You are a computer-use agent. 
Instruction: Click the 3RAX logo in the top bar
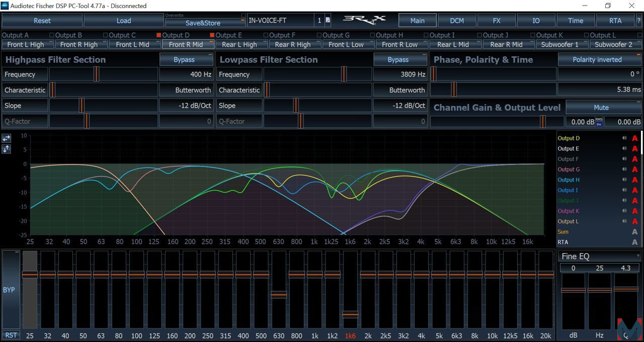tap(364, 21)
